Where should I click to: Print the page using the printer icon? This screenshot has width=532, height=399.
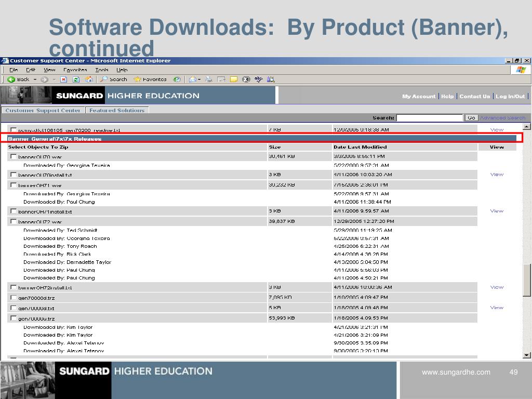click(x=209, y=79)
